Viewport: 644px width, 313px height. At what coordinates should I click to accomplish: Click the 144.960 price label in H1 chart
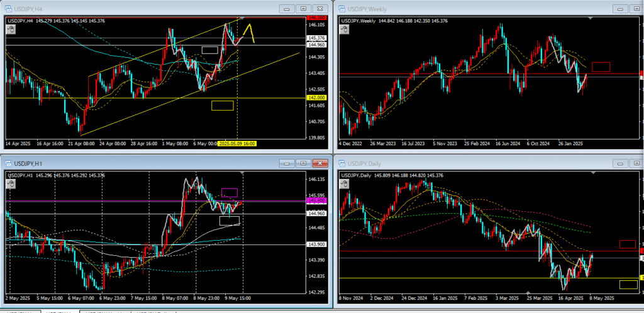[317, 213]
